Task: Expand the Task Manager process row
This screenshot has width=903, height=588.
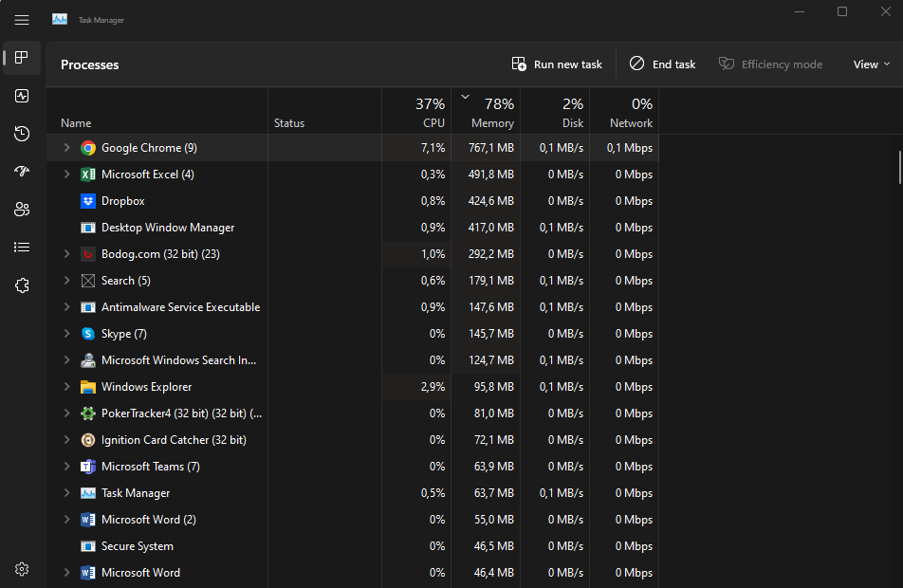Action: tap(66, 493)
